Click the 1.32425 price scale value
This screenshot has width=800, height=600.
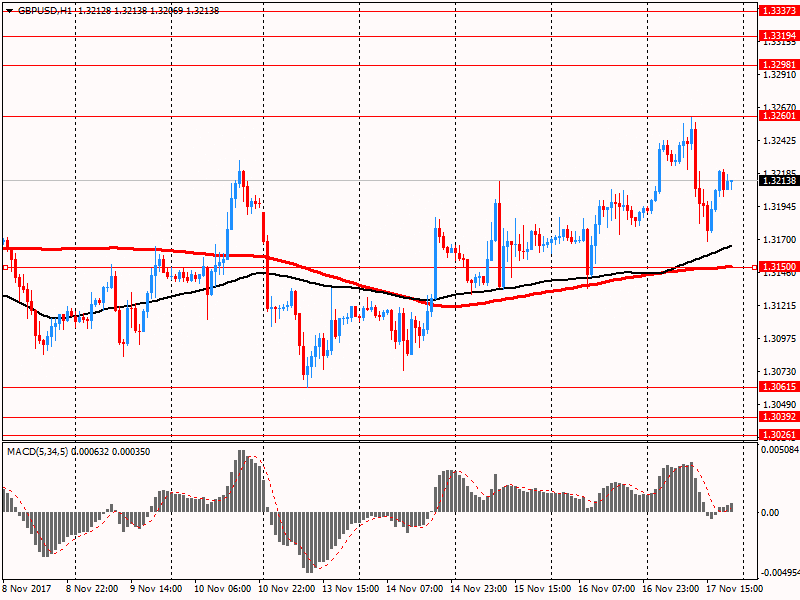click(780, 140)
